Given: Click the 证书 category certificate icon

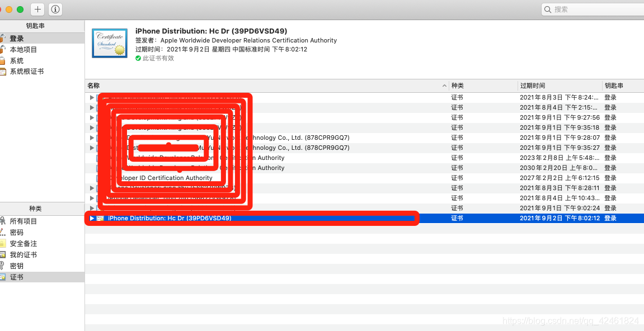Looking at the screenshot, I should click(2, 277).
